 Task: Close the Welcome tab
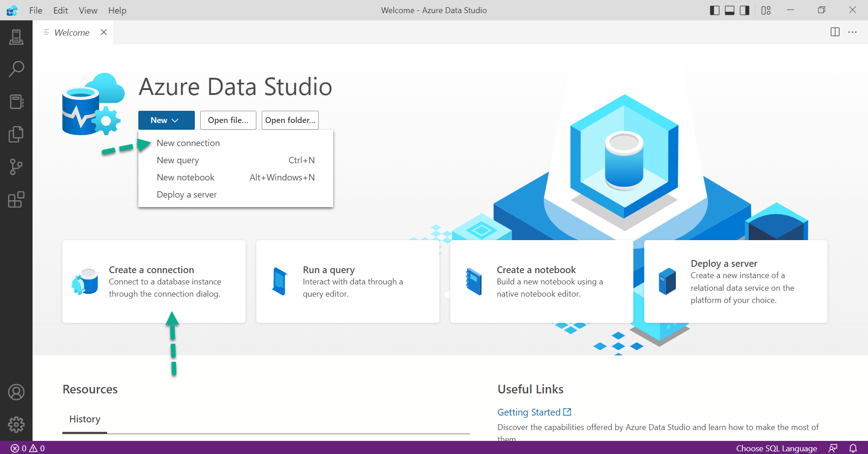104,32
